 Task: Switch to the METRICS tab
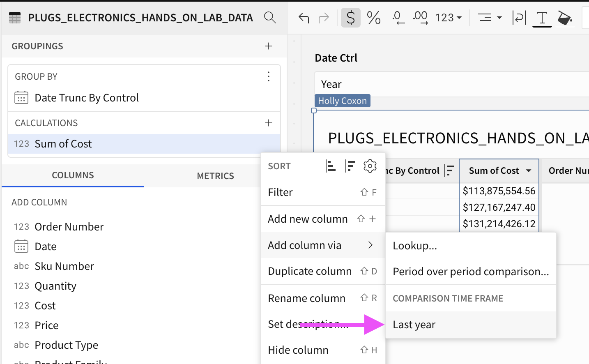pyautogui.click(x=215, y=176)
